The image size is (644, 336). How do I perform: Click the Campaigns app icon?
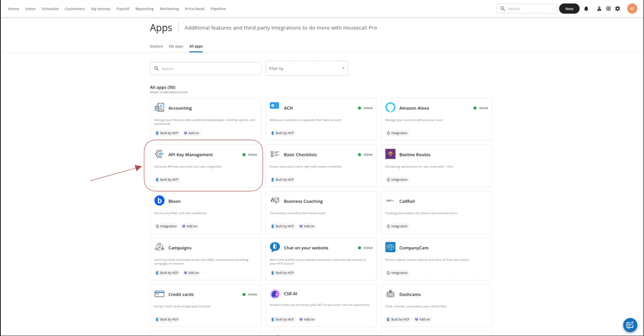pos(160,247)
